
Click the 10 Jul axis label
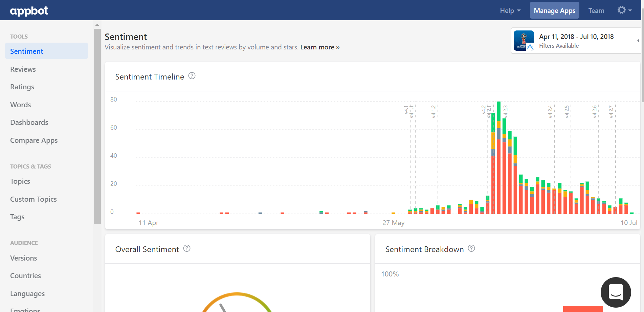click(x=629, y=223)
